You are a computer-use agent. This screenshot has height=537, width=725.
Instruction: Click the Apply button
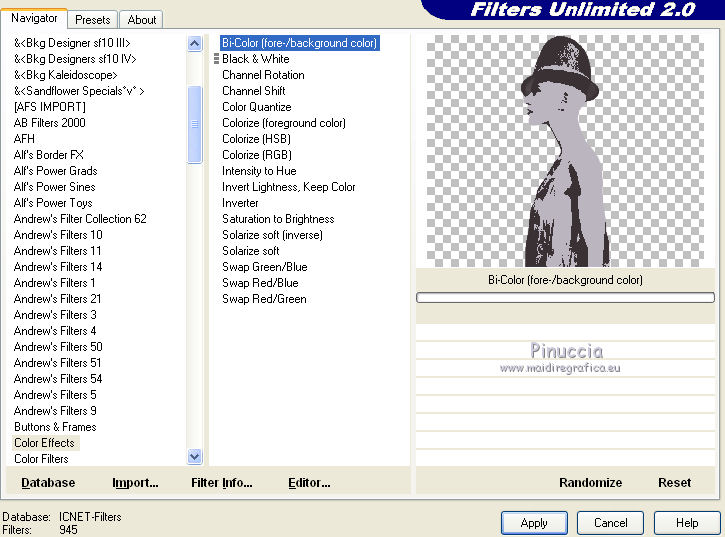pyautogui.click(x=534, y=523)
